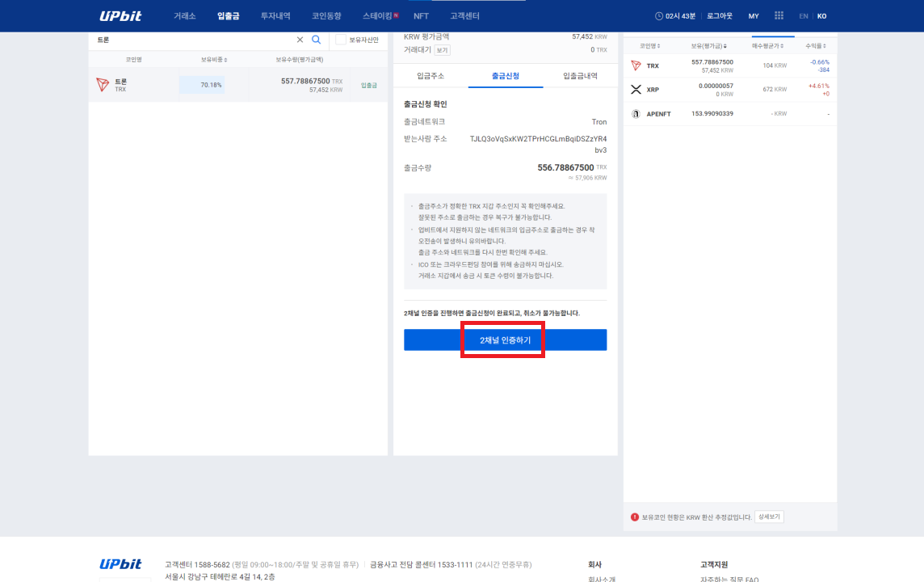The height and width of the screenshot is (582, 924).
Task: Switch to the 입금주소 tab
Action: pyautogui.click(x=430, y=76)
